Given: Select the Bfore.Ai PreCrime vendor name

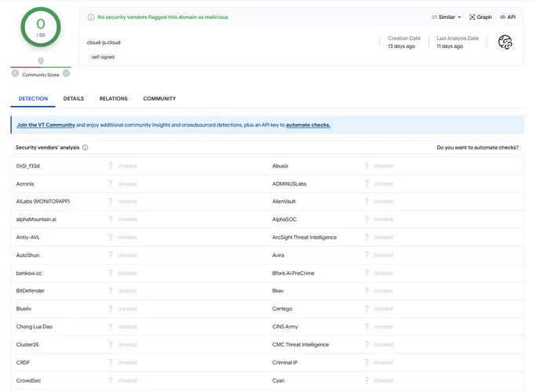Looking at the screenshot, I should [293, 273].
